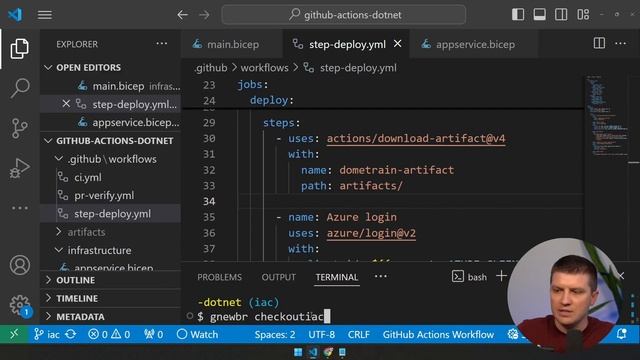Click the .github breadcrumb segment
Image resolution: width=640 pixels, height=360 pixels.
(x=211, y=68)
